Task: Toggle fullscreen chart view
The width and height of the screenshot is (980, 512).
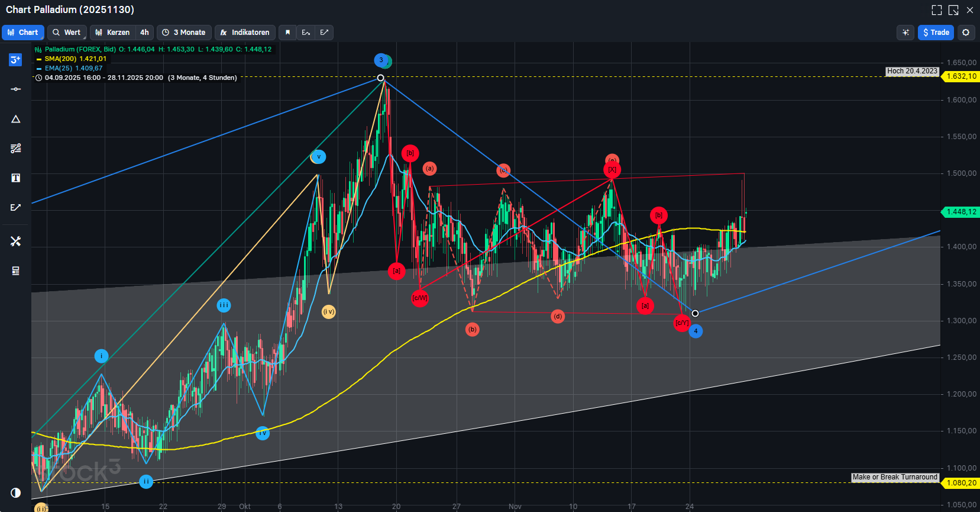Action: point(936,10)
